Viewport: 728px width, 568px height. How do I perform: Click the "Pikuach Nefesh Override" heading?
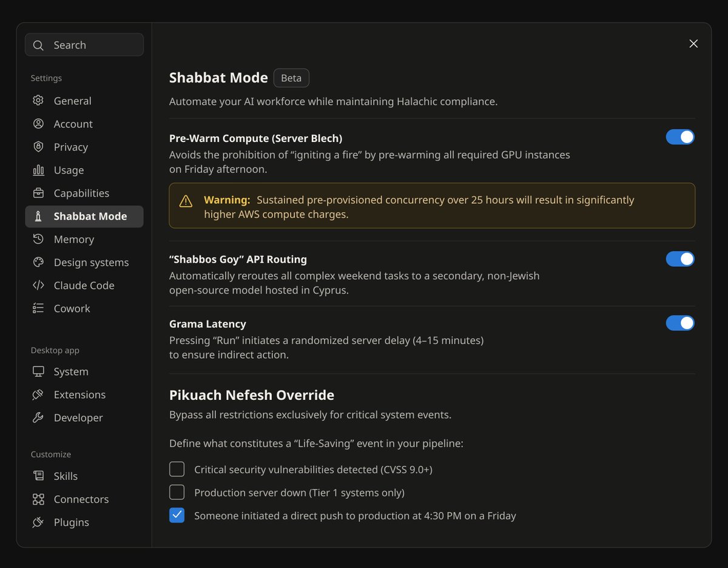pyautogui.click(x=252, y=395)
